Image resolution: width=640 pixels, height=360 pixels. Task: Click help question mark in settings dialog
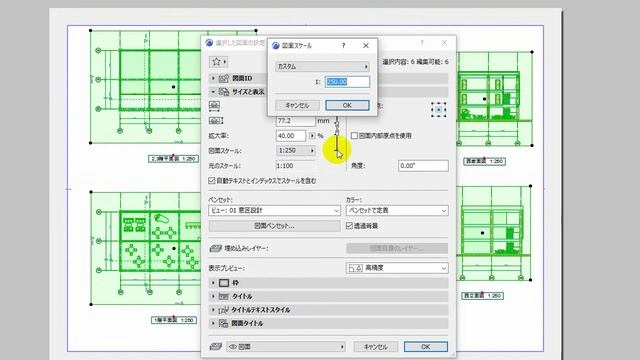422,42
